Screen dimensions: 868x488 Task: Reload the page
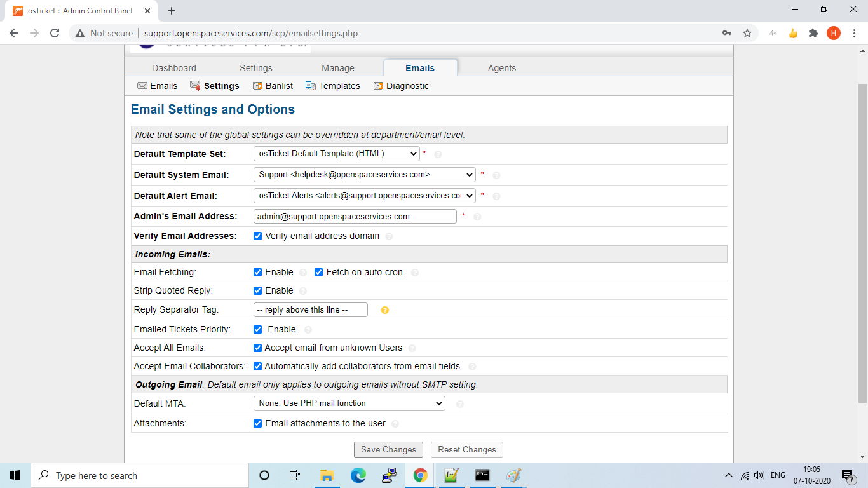coord(55,33)
